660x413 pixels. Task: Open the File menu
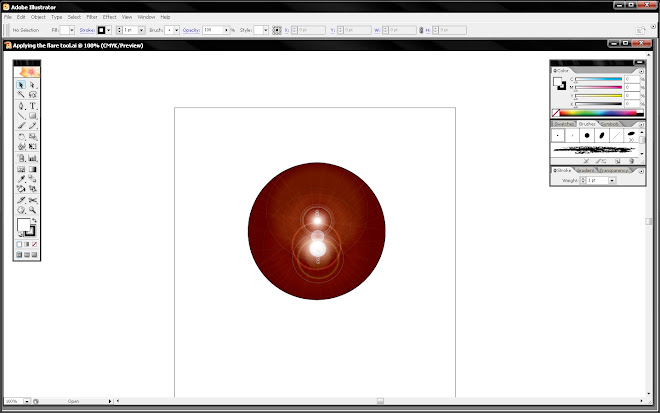coord(8,17)
